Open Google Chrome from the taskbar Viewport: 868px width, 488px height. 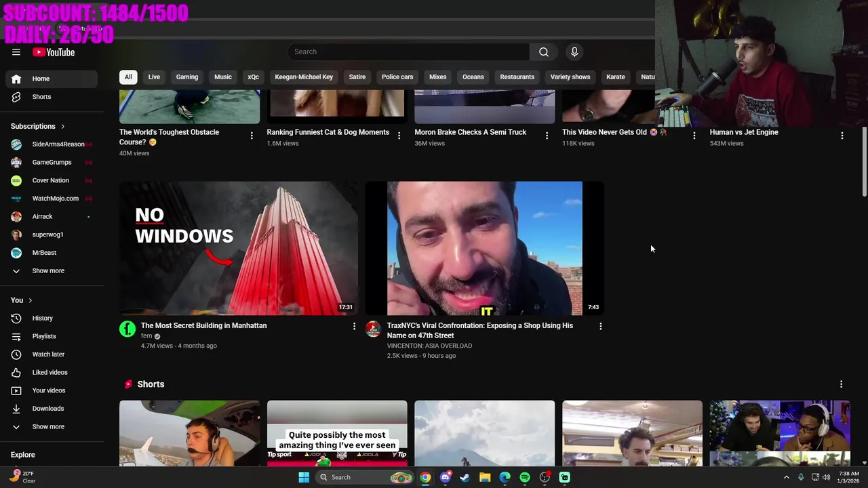click(425, 477)
